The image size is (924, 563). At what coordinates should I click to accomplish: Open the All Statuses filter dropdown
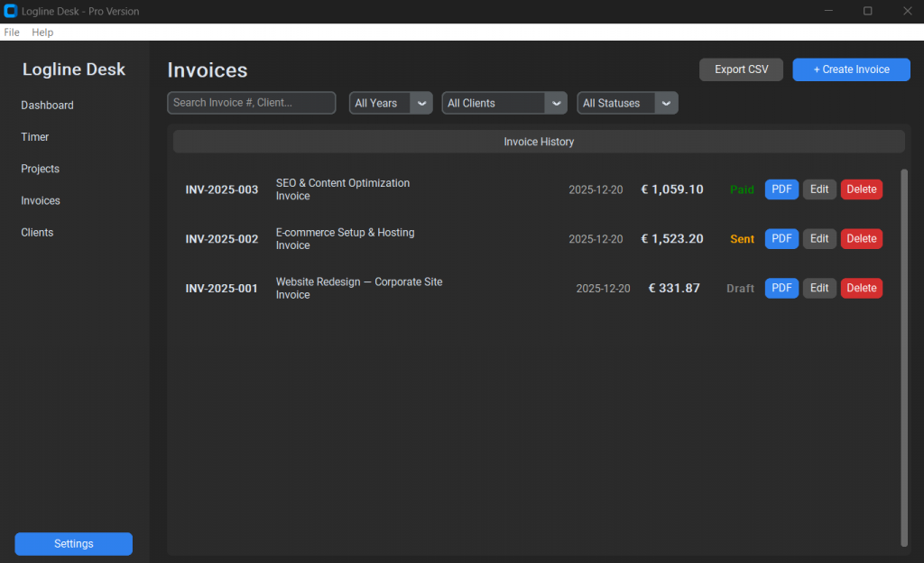coord(627,103)
